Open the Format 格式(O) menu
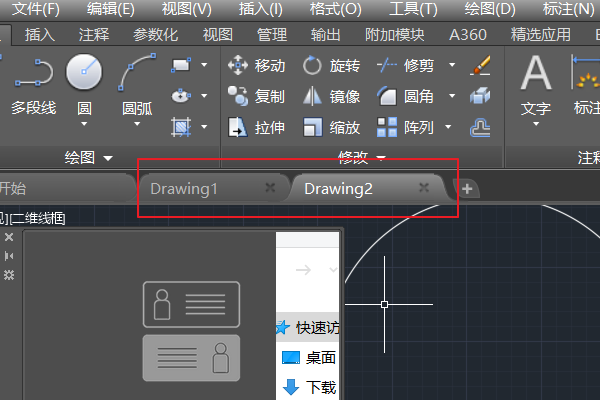 (336, 9)
